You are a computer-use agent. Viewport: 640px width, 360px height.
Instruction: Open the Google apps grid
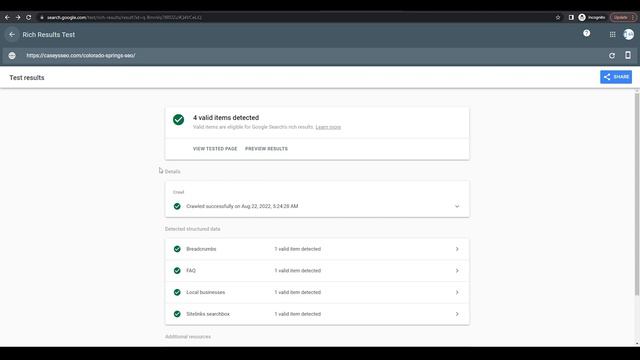tap(613, 35)
